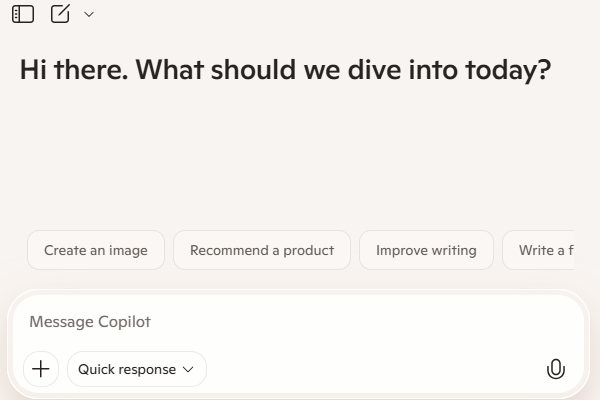
Task: Click the chevron inside Quick response
Action: (x=187, y=370)
